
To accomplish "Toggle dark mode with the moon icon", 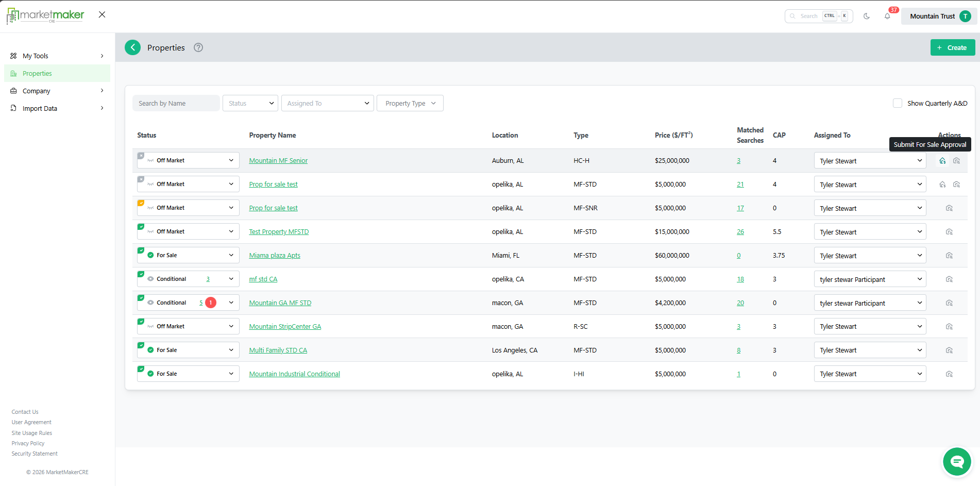I will 867,16.
